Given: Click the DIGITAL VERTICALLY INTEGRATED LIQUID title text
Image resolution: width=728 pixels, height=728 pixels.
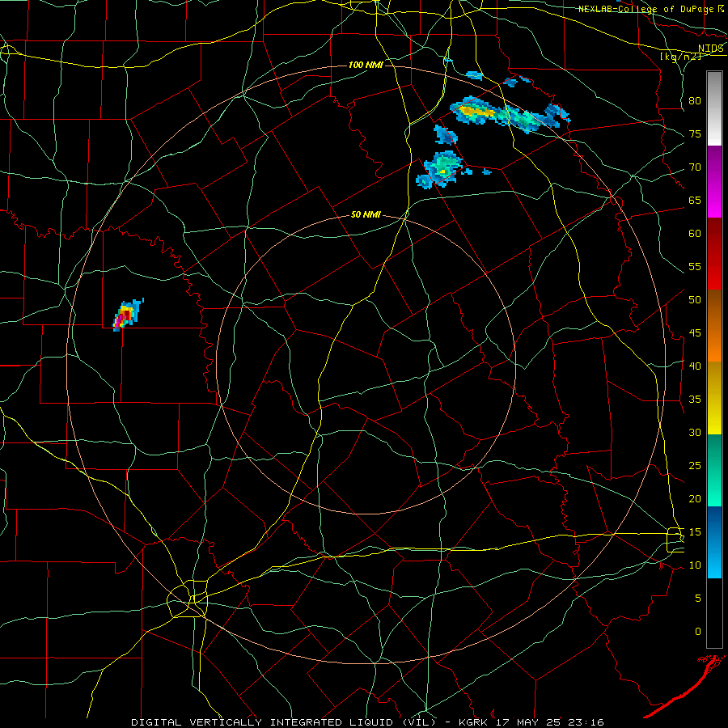Looking at the screenshot, I should (283, 722).
